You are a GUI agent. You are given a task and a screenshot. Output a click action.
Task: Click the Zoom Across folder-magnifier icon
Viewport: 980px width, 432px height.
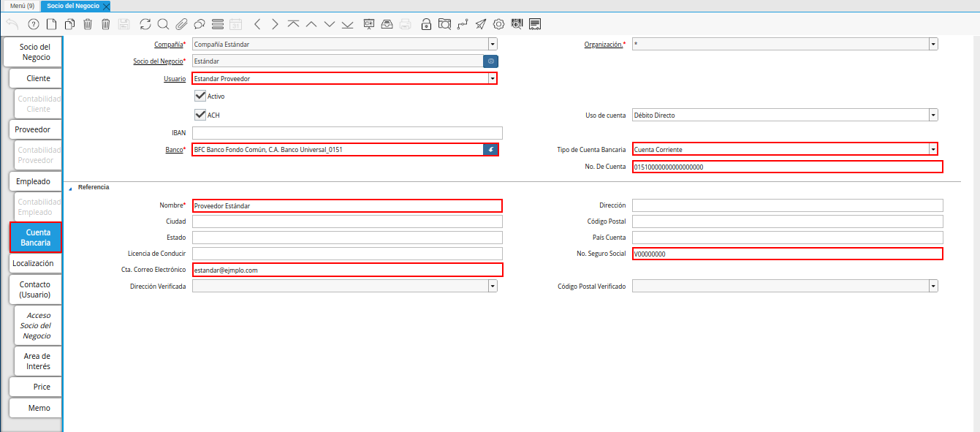pos(444,24)
